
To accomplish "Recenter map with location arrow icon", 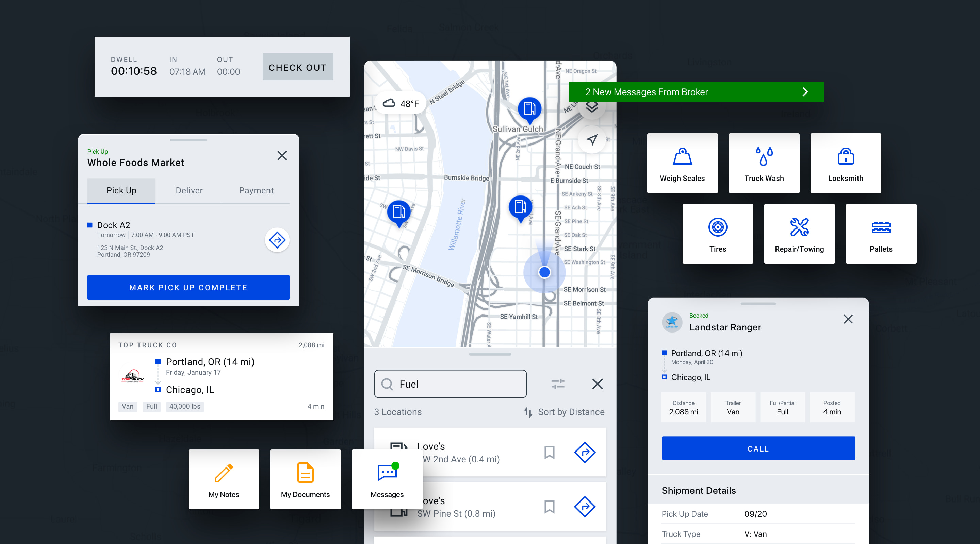I will click(592, 139).
